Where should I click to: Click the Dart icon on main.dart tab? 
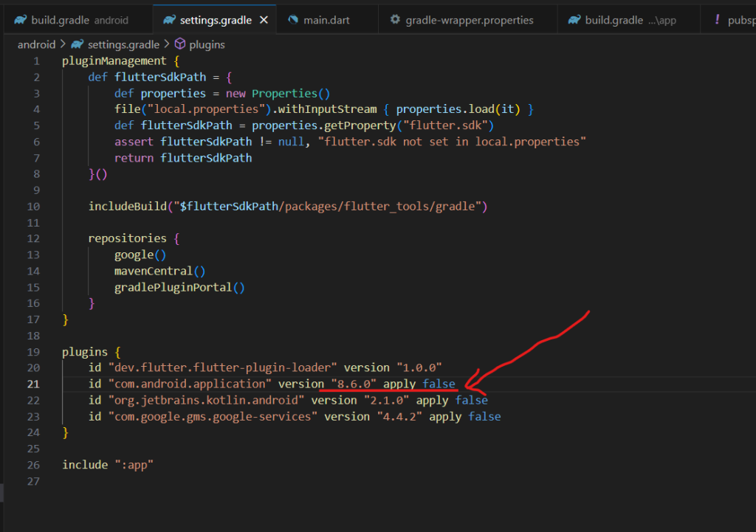(x=293, y=20)
